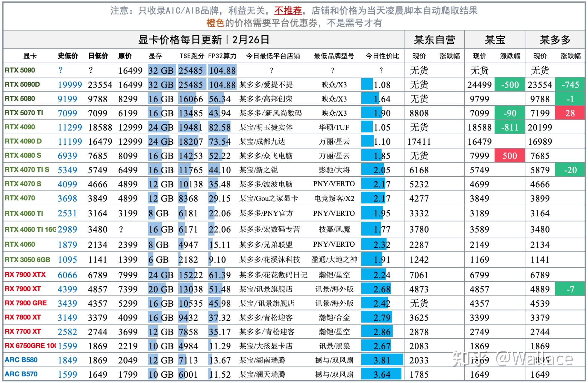Click RTX 5070 TI lowest price 7099
The image size is (588, 383).
[67, 113]
